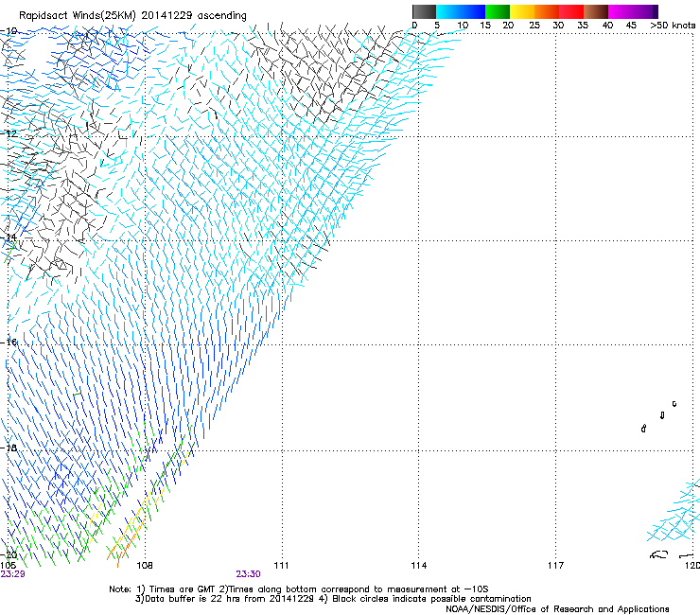This screenshot has width=700, height=615.
Task: Click the brown 35-40 knots legend swatch
Action: click(596, 11)
